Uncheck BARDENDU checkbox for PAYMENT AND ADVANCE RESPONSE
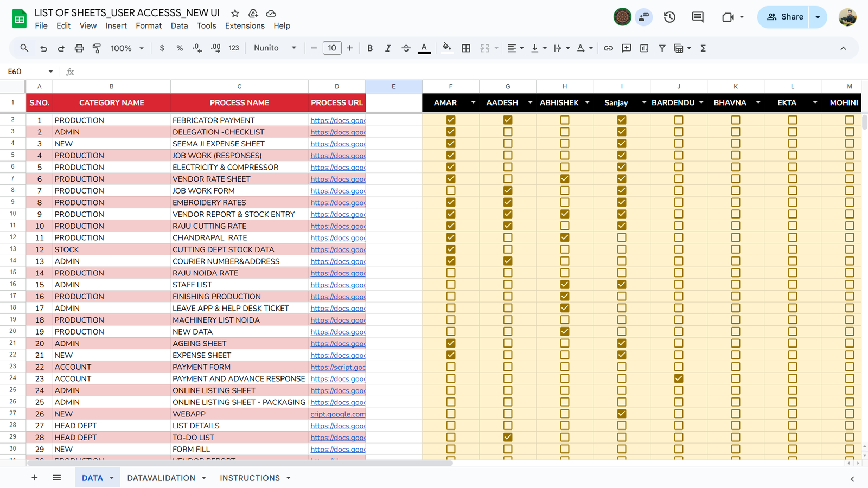The image size is (868, 488). pyautogui.click(x=679, y=378)
